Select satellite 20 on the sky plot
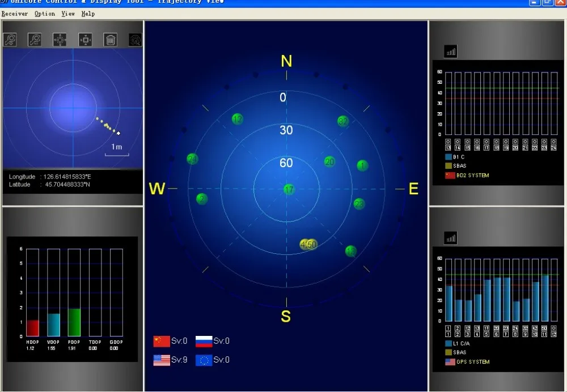Image resolution: width=567 pixels, height=392 pixels. click(x=329, y=161)
